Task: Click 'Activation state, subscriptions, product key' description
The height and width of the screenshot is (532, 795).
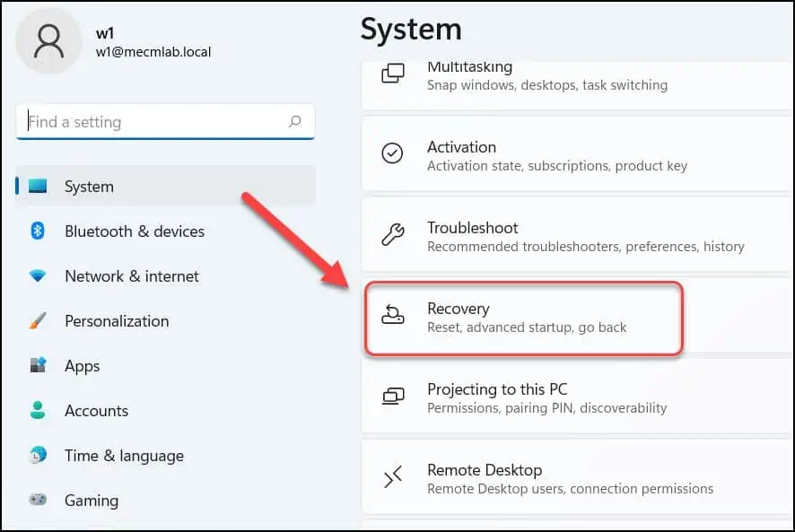Action: [x=557, y=166]
